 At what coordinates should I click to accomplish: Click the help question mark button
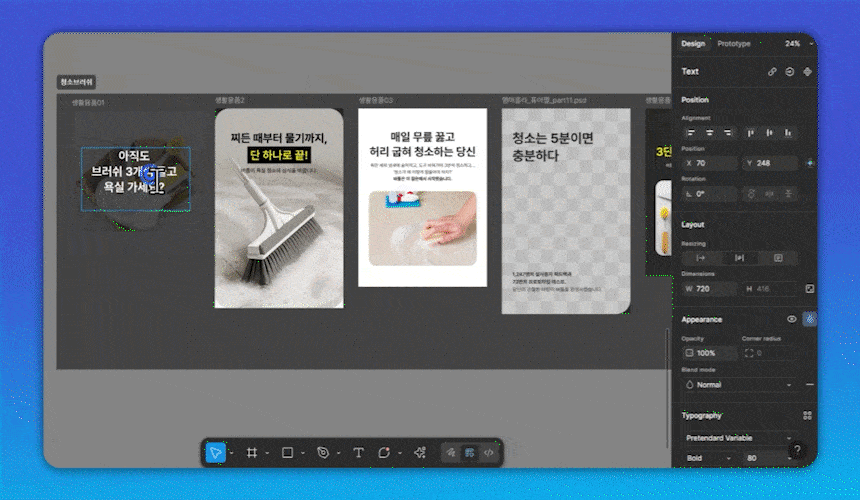pyautogui.click(x=796, y=451)
